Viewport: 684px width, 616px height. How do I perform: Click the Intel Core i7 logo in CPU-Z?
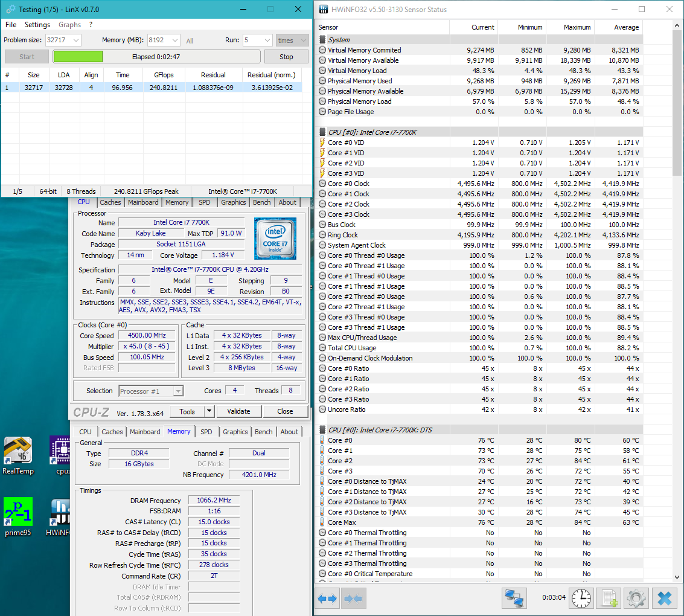275,239
